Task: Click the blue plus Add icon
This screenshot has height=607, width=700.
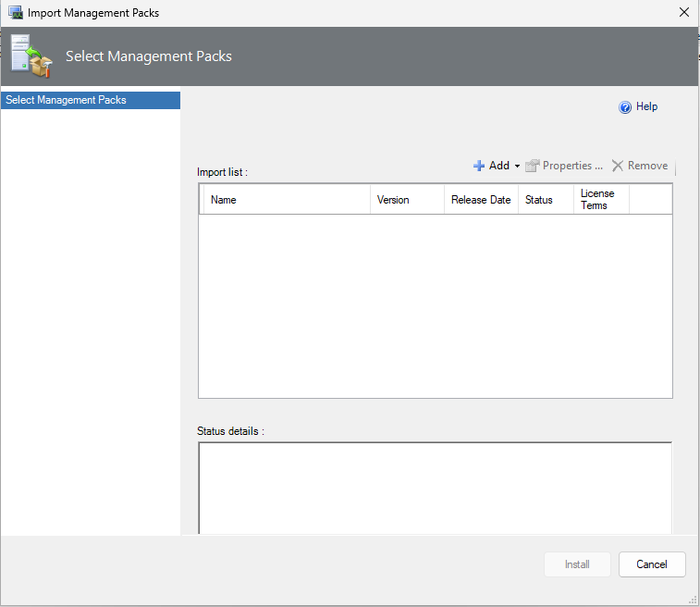Action: point(479,166)
